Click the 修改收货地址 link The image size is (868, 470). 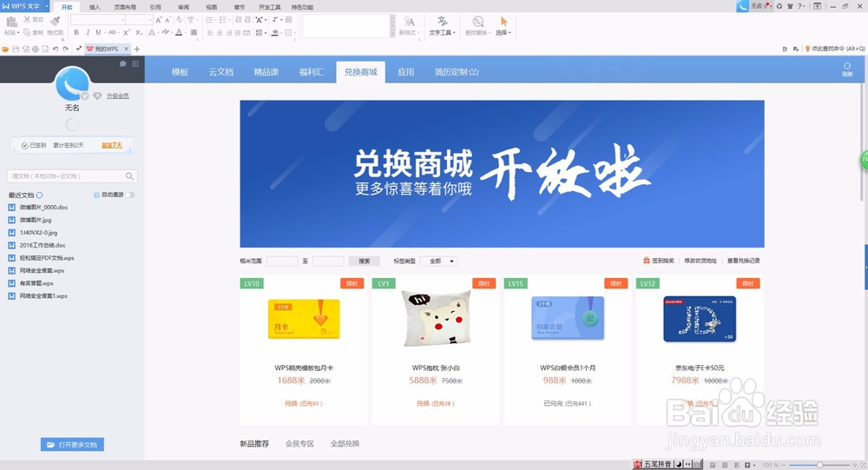(x=700, y=261)
